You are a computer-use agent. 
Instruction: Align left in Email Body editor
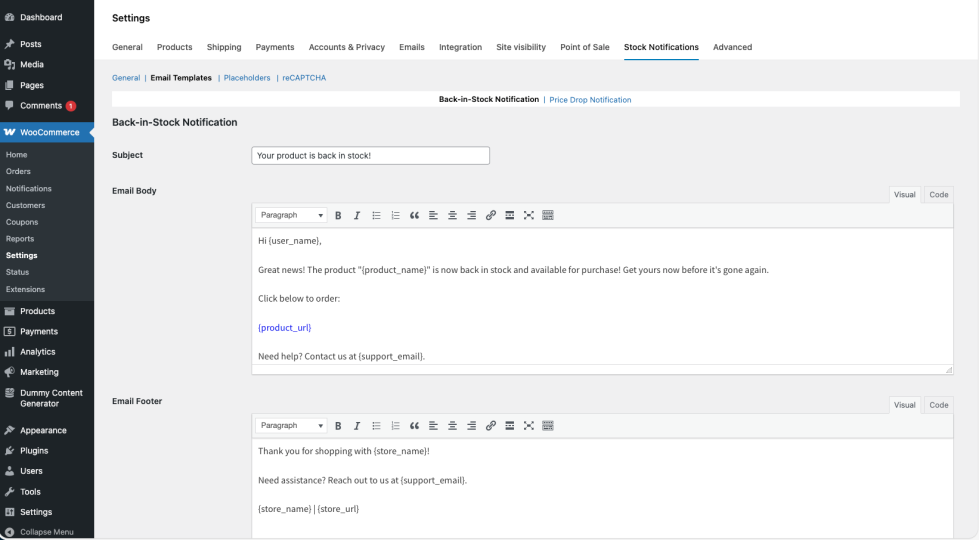tap(433, 215)
